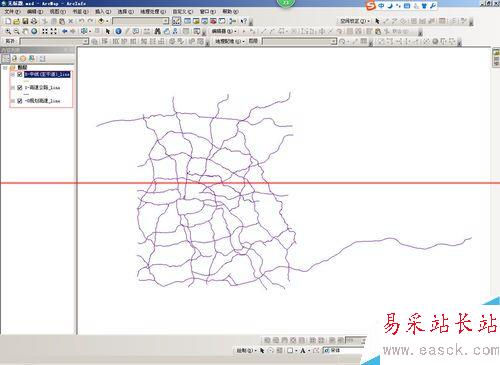Click the drawing toolbar font name box
500x365 pixels.
343,350
